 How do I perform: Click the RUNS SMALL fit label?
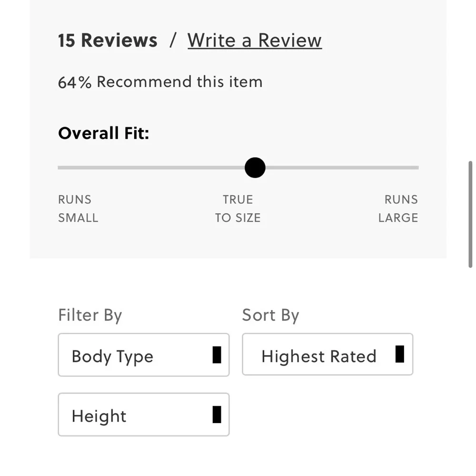click(78, 208)
